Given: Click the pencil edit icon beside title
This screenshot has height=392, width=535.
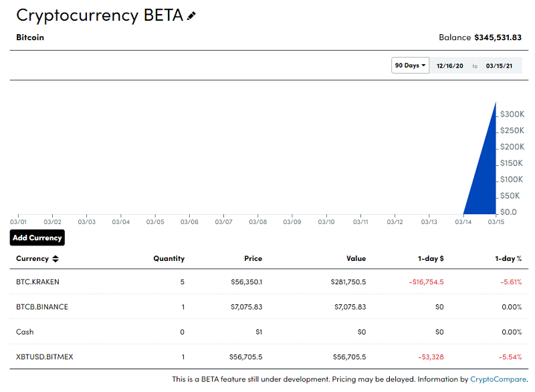Looking at the screenshot, I should [x=192, y=16].
